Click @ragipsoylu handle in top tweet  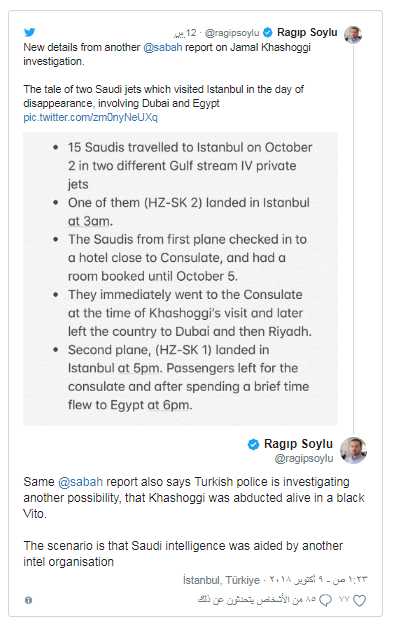(232, 33)
